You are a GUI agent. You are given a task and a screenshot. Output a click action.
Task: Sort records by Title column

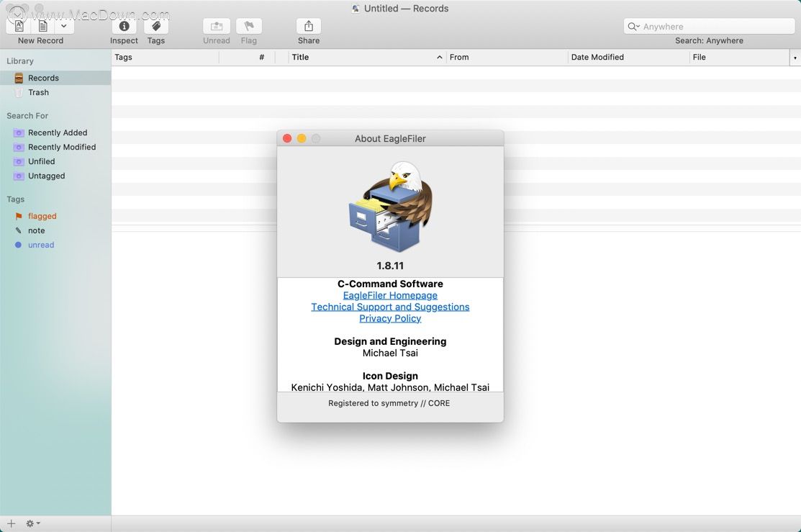pos(366,58)
